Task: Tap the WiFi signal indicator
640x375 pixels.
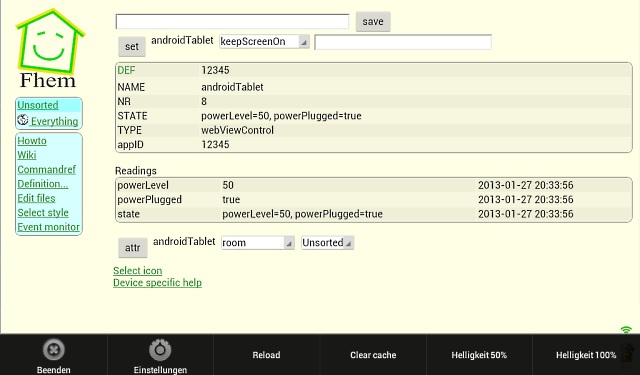Action: [x=626, y=330]
